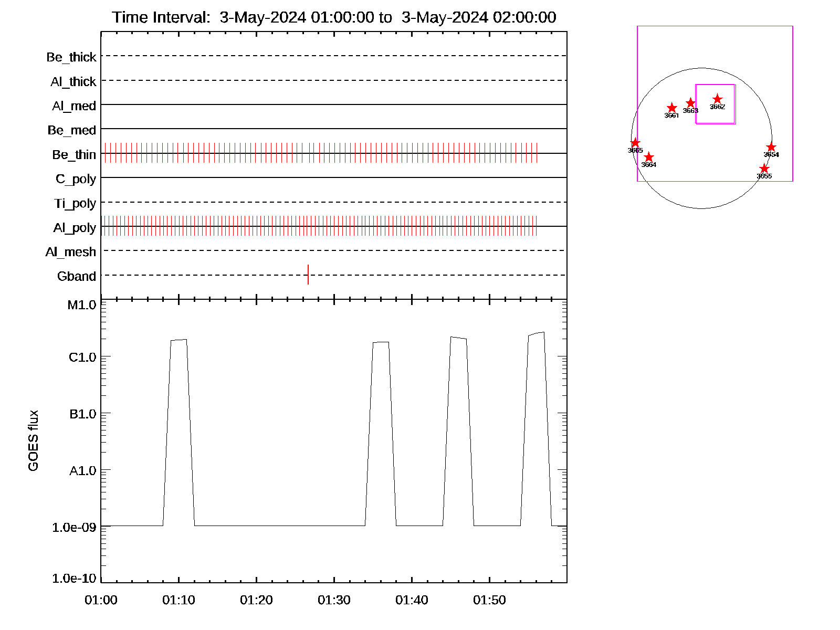840x630 pixels.
Task: Click the 01:10 time axis label
Action: pos(178,600)
